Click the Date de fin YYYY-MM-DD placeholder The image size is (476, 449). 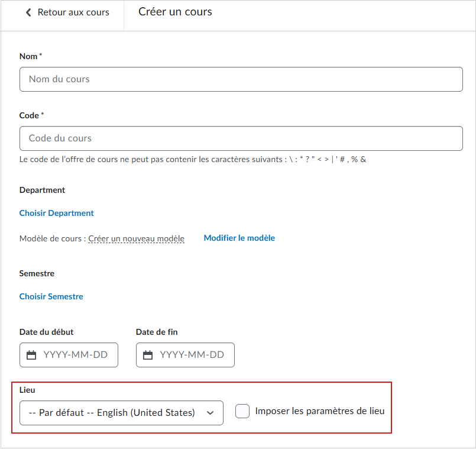(192, 355)
